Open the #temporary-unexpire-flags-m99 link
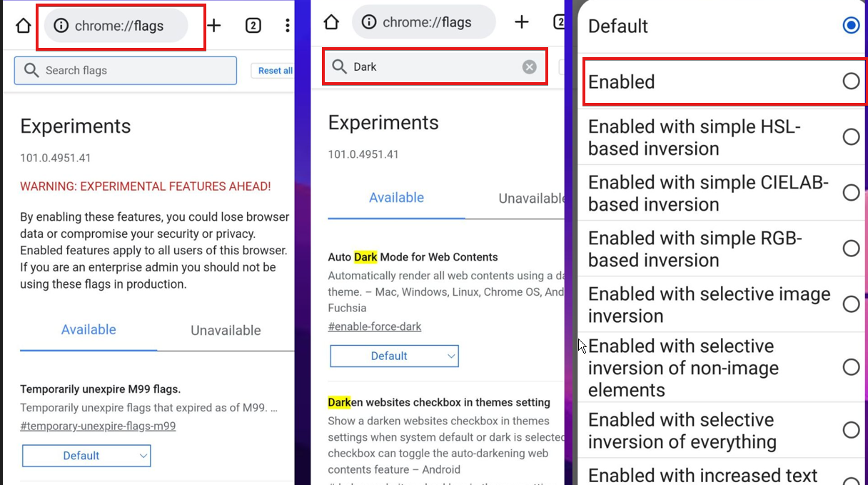This screenshot has width=868, height=485. [x=98, y=426]
